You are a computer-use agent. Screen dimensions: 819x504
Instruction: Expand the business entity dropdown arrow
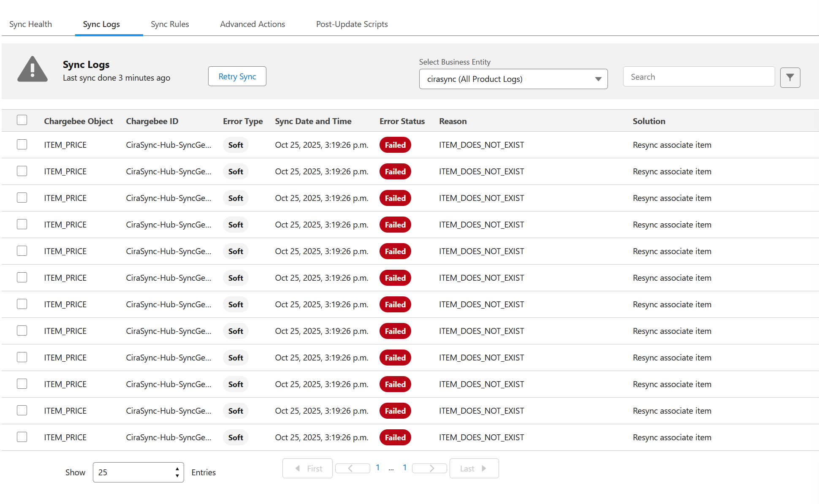click(598, 79)
